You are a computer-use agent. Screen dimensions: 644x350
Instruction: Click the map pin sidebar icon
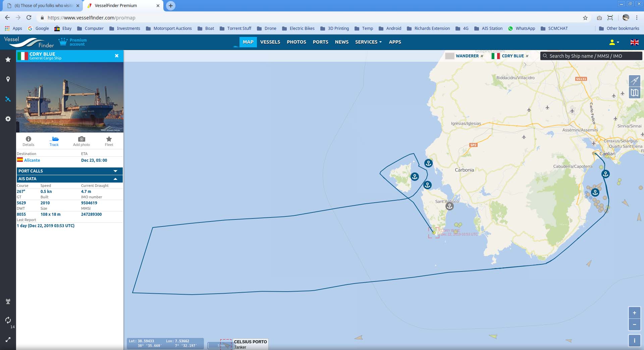pyautogui.click(x=8, y=79)
